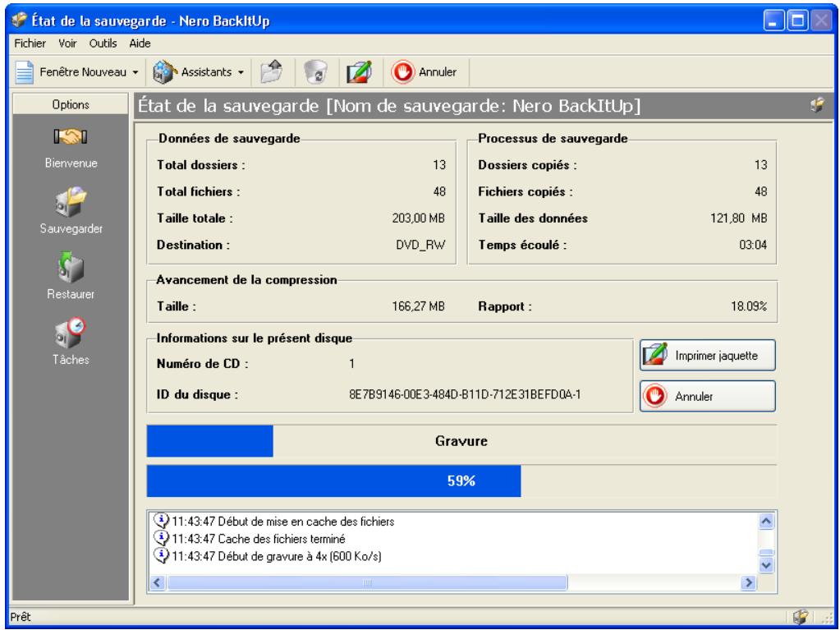The width and height of the screenshot is (840, 630).
Task: Open the Outils menu
Action: click(x=103, y=44)
